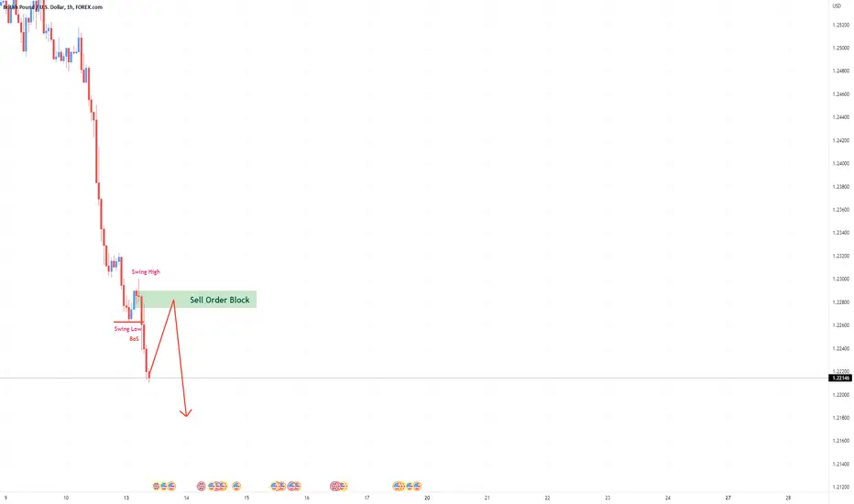Select the Swing High text label

click(146, 271)
